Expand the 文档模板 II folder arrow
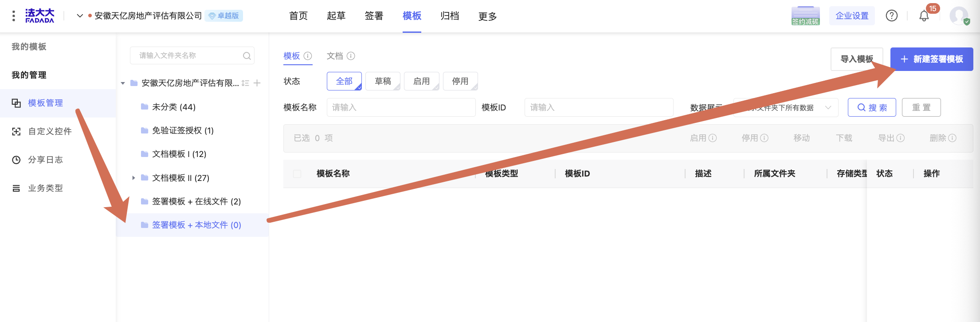Viewport: 980px width, 322px height. point(133,178)
